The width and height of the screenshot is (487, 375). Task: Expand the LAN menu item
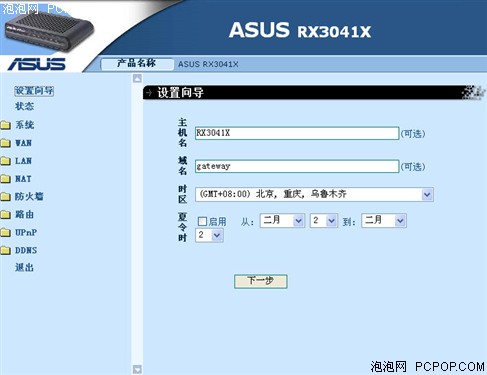tap(23, 161)
